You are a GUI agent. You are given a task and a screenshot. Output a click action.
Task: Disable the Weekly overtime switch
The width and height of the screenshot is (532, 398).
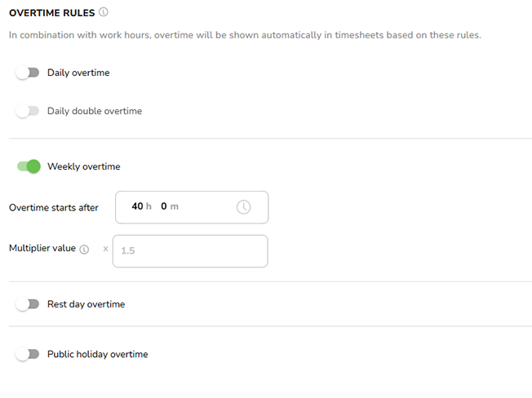pos(29,166)
